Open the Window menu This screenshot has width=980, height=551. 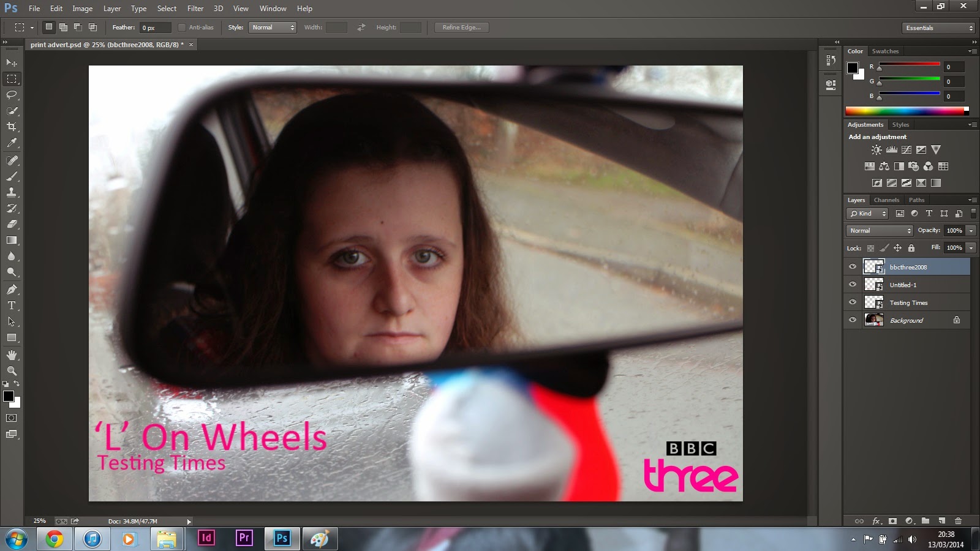(273, 9)
